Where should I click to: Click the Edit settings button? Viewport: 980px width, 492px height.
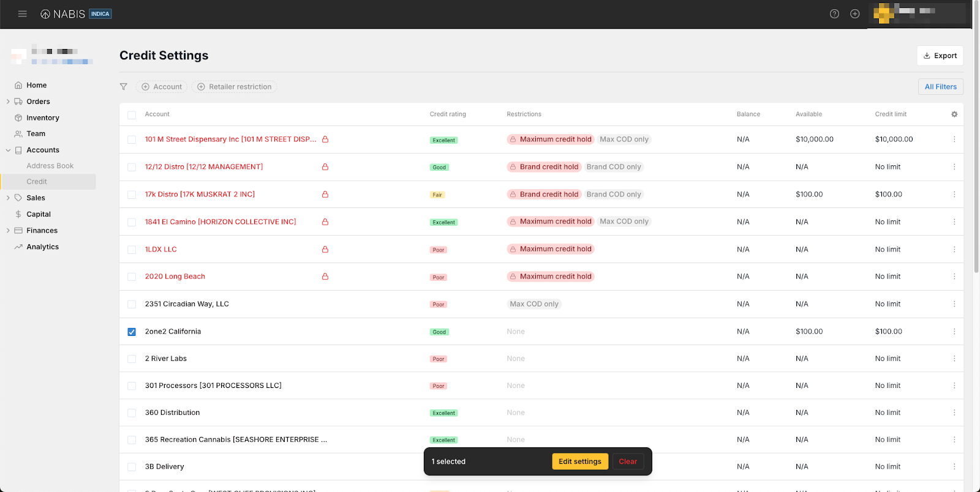[x=579, y=461]
